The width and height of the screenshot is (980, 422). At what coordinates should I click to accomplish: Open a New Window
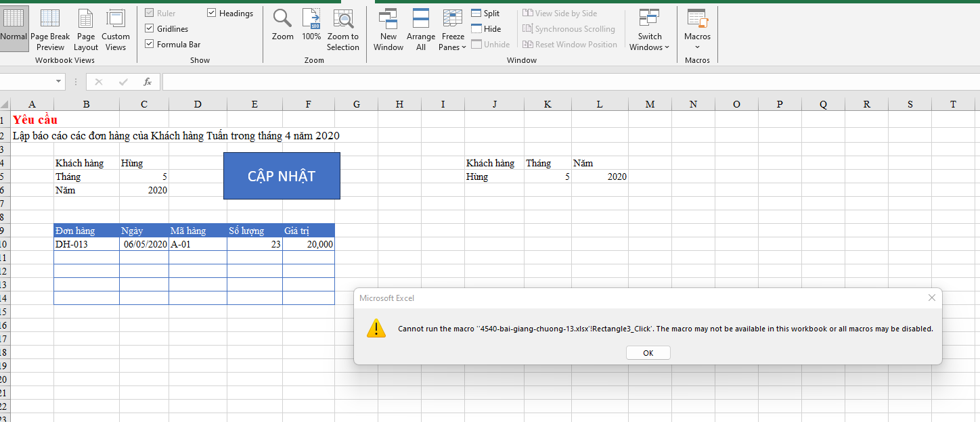388,30
